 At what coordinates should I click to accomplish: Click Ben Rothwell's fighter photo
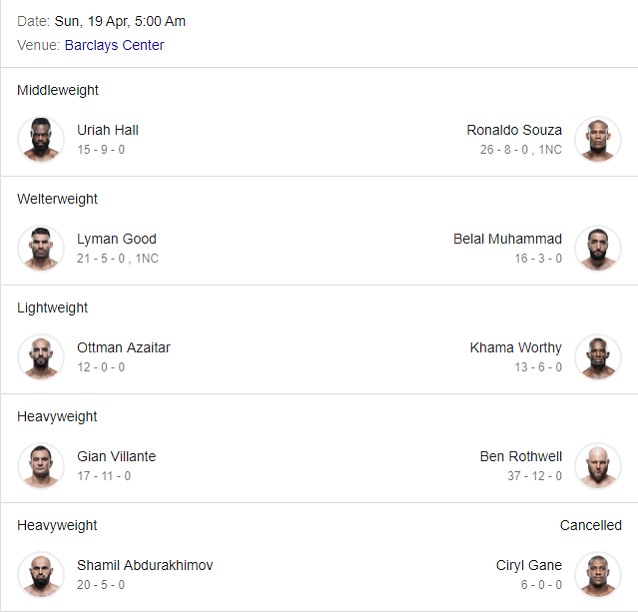(x=598, y=466)
